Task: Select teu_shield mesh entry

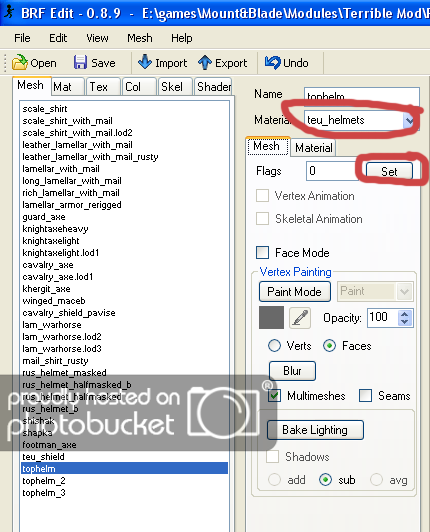Action: point(43,457)
